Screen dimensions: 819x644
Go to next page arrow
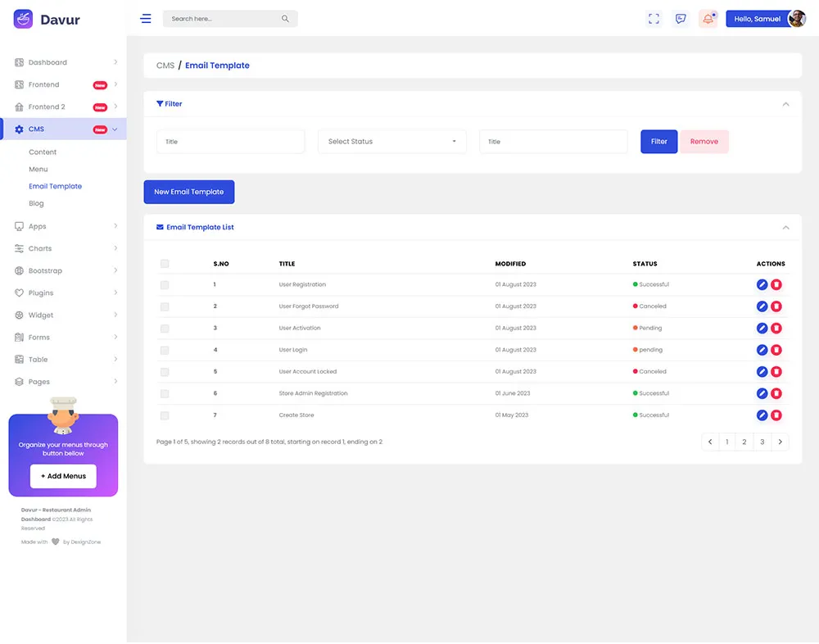click(781, 442)
